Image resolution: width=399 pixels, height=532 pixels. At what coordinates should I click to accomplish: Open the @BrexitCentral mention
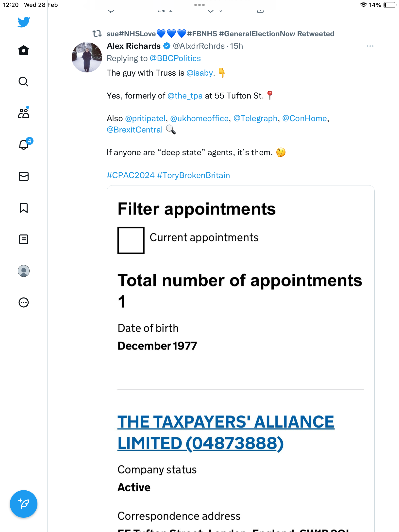click(x=135, y=130)
